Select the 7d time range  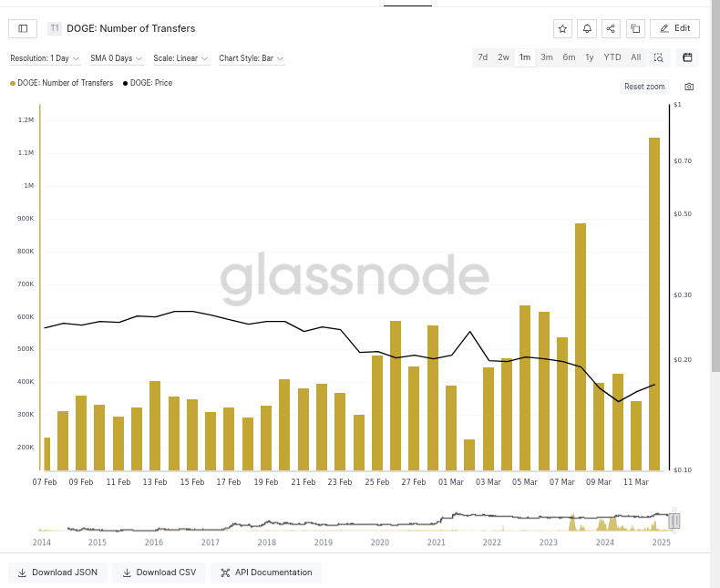(483, 57)
